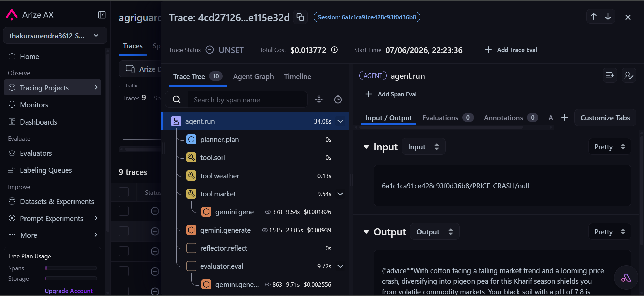Open the Evaluations tab
This screenshot has width=644, height=296.
tap(448, 118)
